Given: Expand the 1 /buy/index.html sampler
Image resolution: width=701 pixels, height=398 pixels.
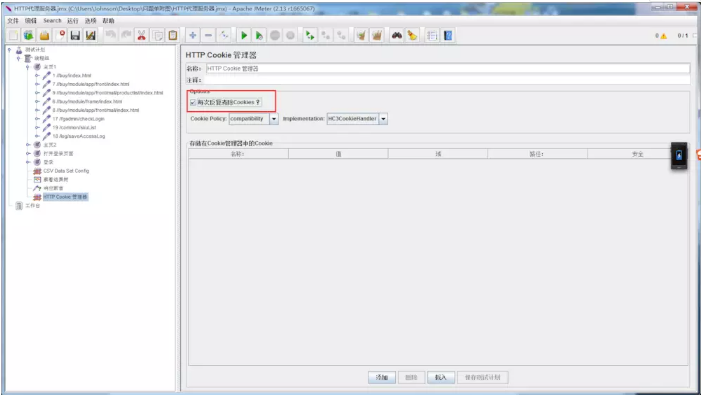Looking at the screenshot, I should [37, 76].
